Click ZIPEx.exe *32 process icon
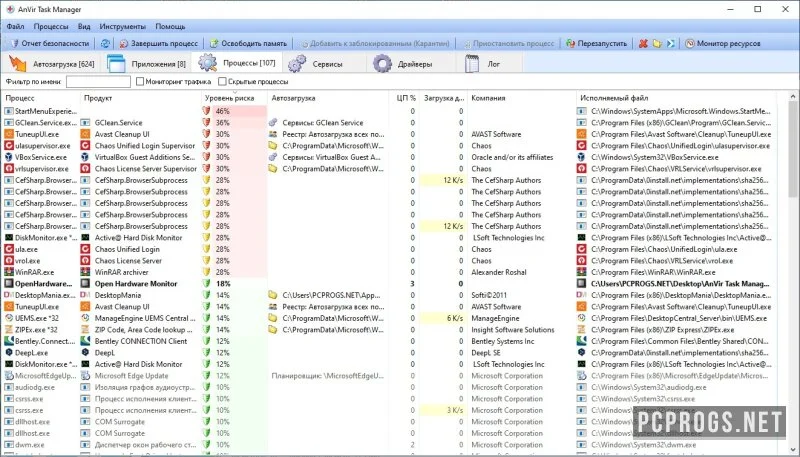 pyautogui.click(x=9, y=330)
